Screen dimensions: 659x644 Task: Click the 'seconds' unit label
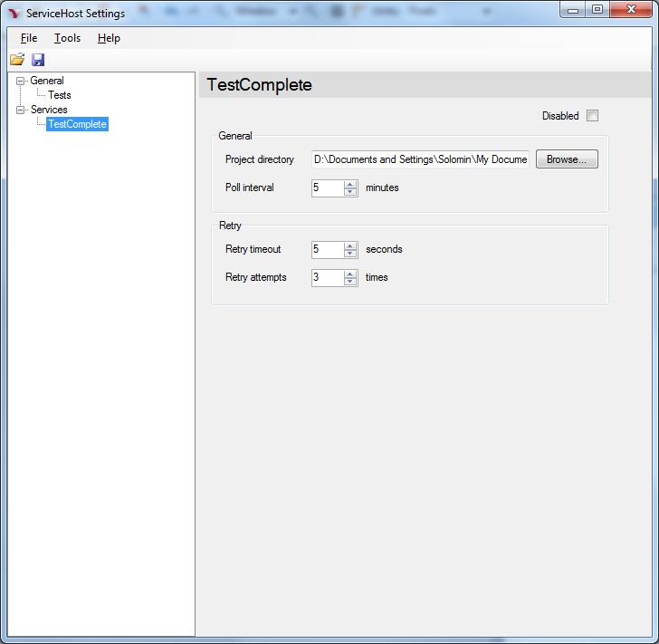point(384,249)
